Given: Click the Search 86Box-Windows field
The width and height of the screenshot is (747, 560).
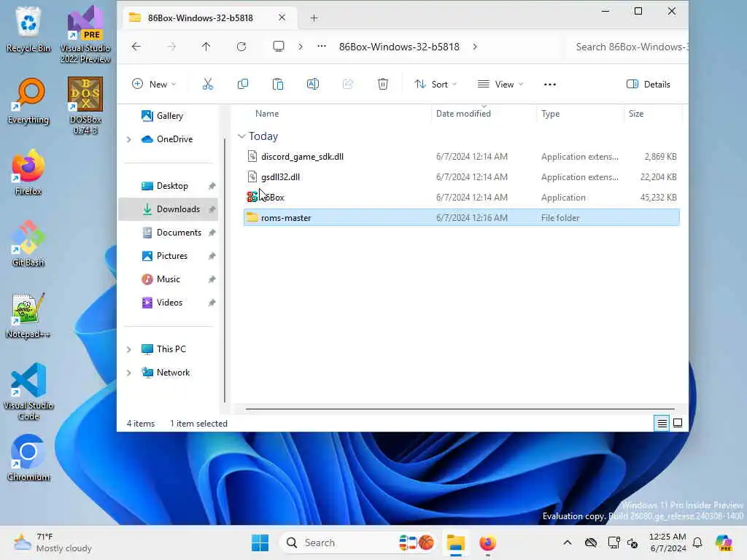Looking at the screenshot, I should [x=628, y=47].
